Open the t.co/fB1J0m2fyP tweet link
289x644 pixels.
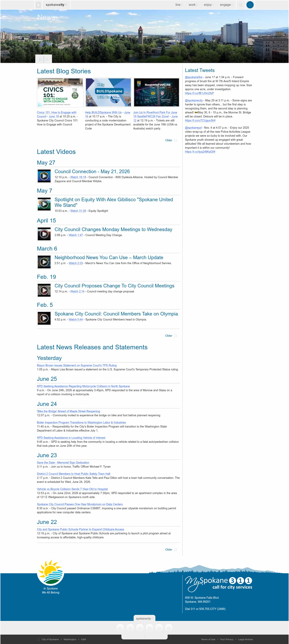click(199, 93)
